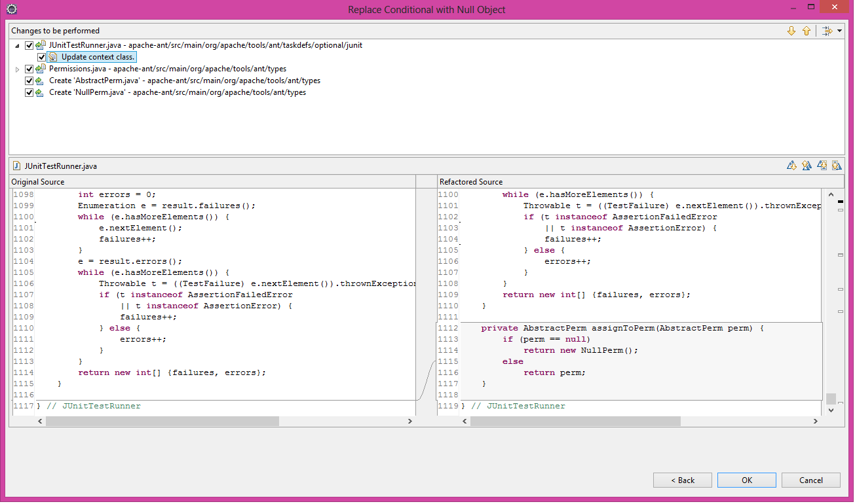Click the Original Source horizontal scrollbar thumb
The image size is (855, 504).
tap(162, 421)
